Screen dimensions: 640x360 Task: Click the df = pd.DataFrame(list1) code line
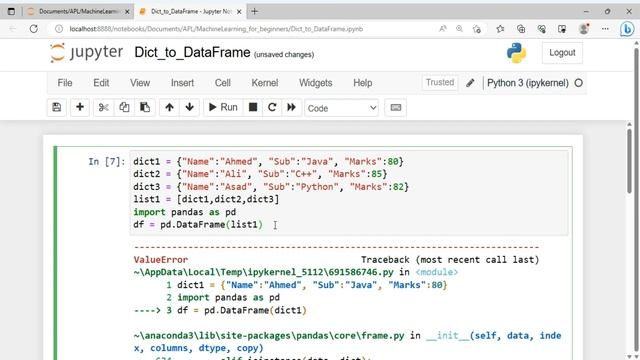point(198,224)
